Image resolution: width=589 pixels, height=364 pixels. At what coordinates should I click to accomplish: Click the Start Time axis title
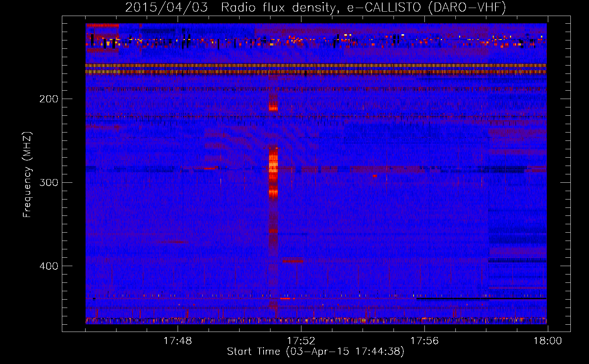pos(316,352)
